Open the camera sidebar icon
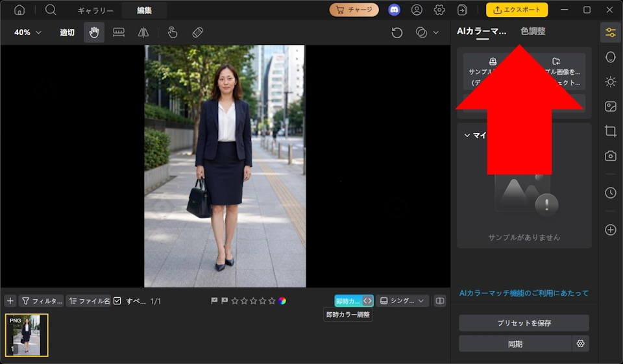 click(x=611, y=156)
